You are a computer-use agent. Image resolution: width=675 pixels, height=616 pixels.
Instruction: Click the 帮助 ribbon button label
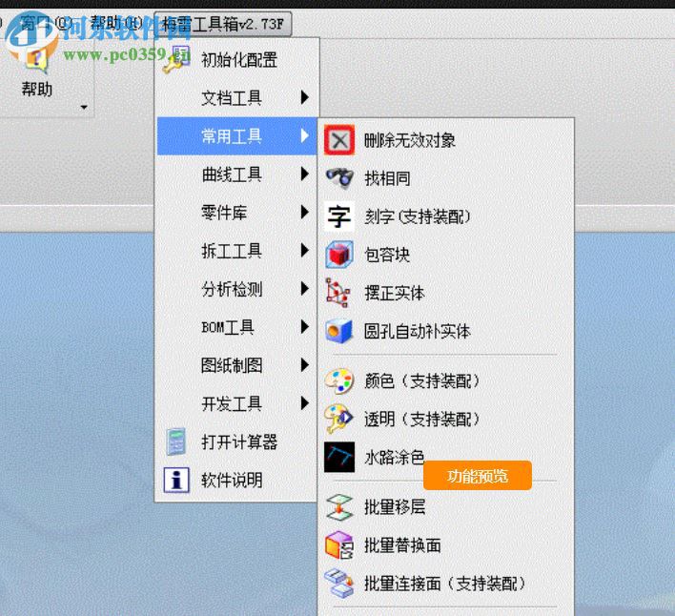37,89
